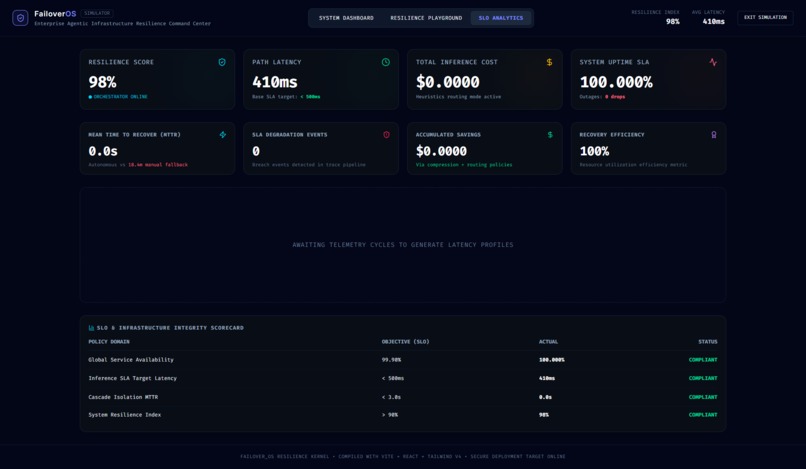This screenshot has width=806, height=469.
Task: Click the clock icon on Path Latency card
Action: click(386, 62)
